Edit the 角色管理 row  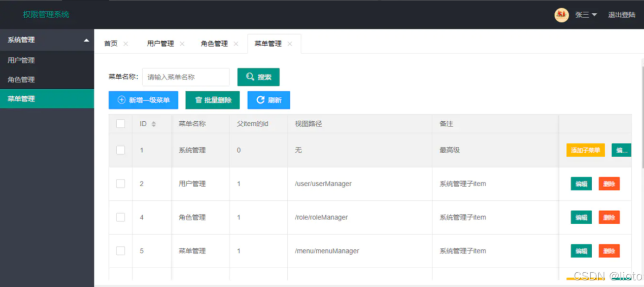(581, 217)
